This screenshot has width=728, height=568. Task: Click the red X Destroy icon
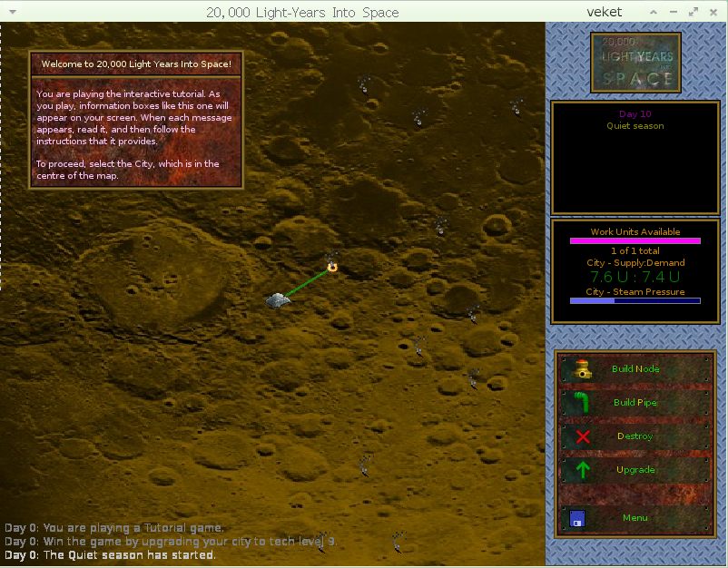click(x=583, y=436)
